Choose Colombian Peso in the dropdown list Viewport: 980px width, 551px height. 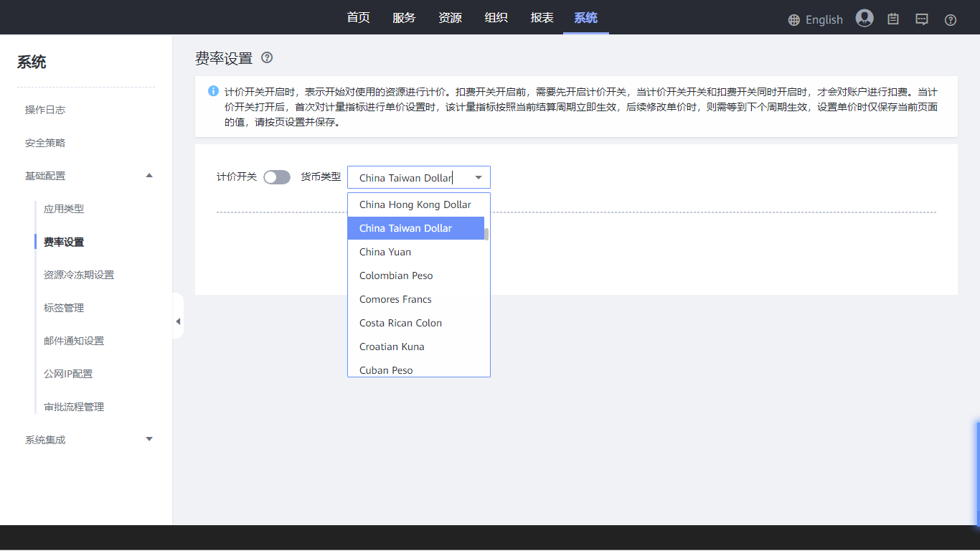[396, 275]
